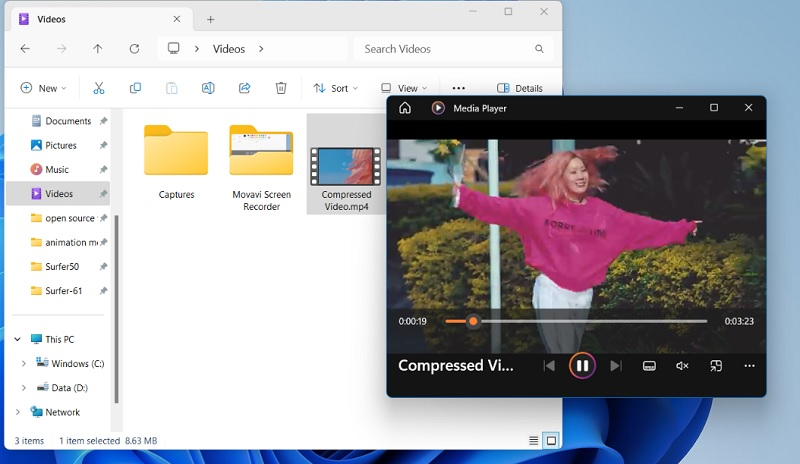
Task: Go to the previous track
Action: [549, 366]
